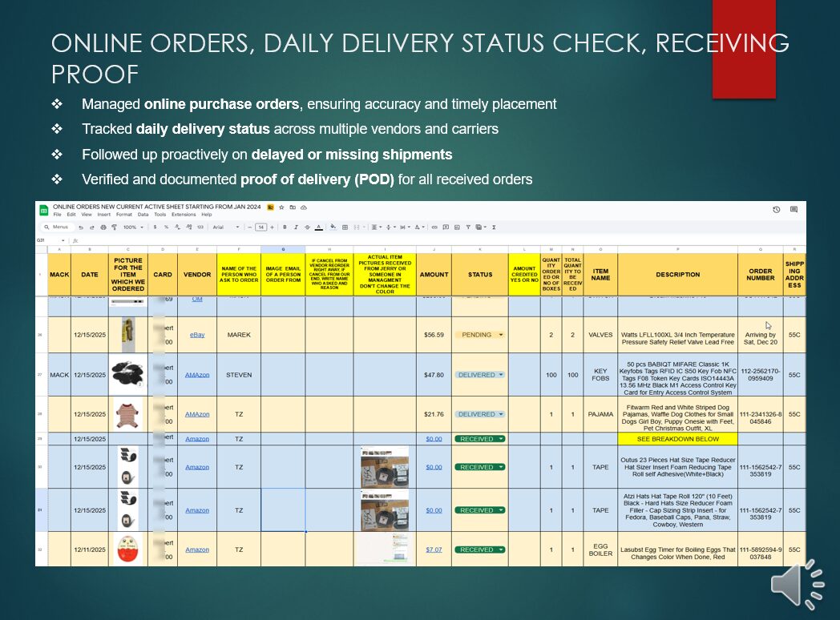Screen dimensions: 840x620
Task: Click the $7.07 amount link
Action: coord(434,550)
